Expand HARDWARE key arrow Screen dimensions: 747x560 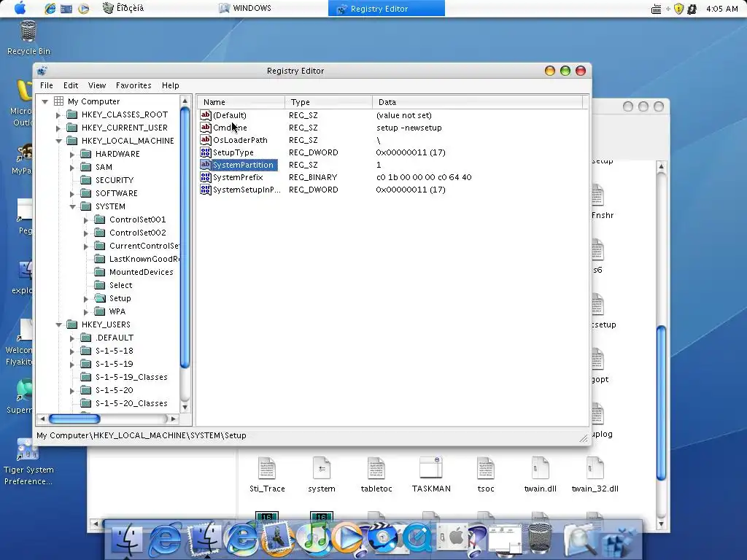tap(72, 155)
